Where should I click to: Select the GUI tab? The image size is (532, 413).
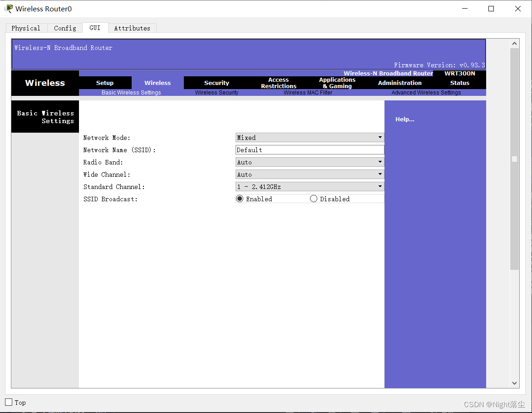pos(95,28)
